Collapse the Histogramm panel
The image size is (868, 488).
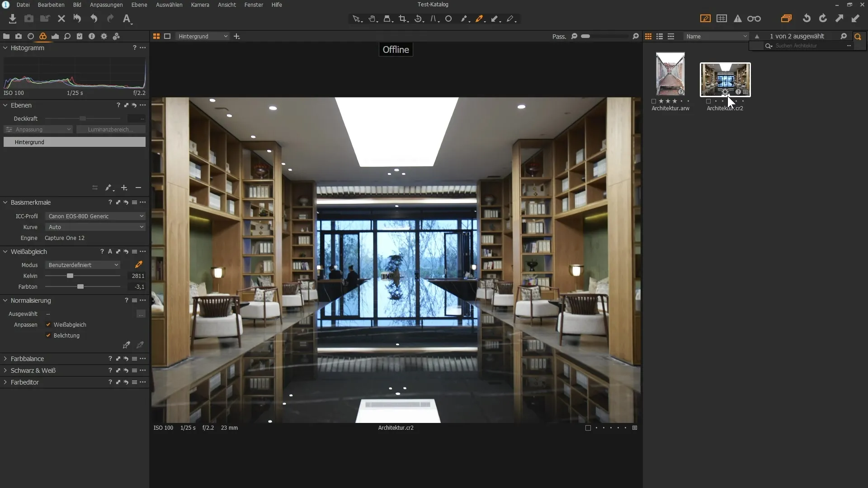pyautogui.click(x=5, y=48)
